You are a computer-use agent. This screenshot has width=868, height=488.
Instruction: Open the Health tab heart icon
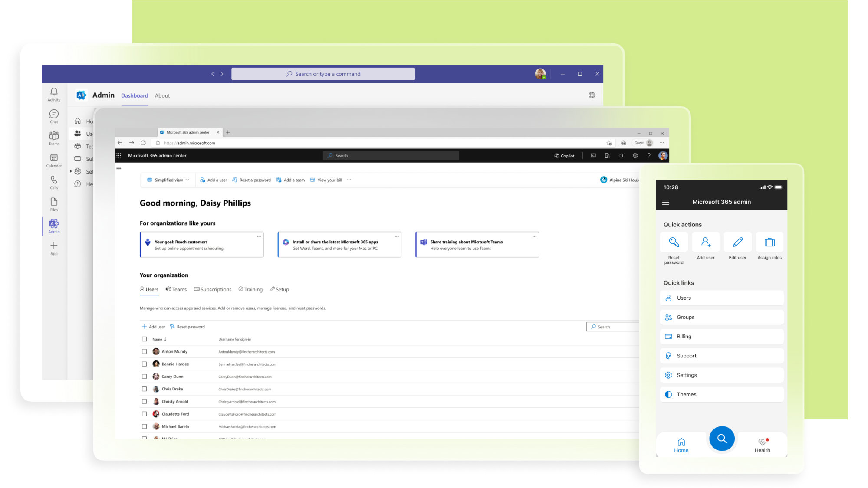click(x=762, y=442)
